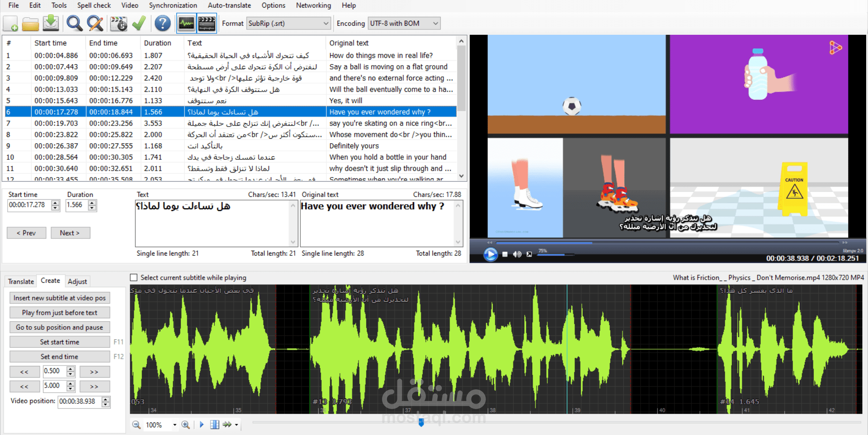868x435 pixels.
Task: Mute the video player sound
Action: coord(517,254)
